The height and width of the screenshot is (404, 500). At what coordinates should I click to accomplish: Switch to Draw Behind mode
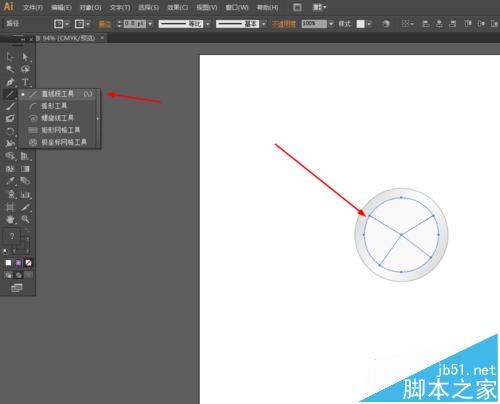(x=19, y=275)
